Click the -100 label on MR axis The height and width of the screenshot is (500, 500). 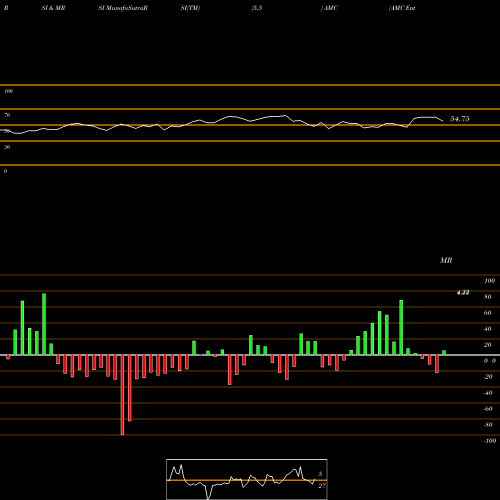point(490,441)
